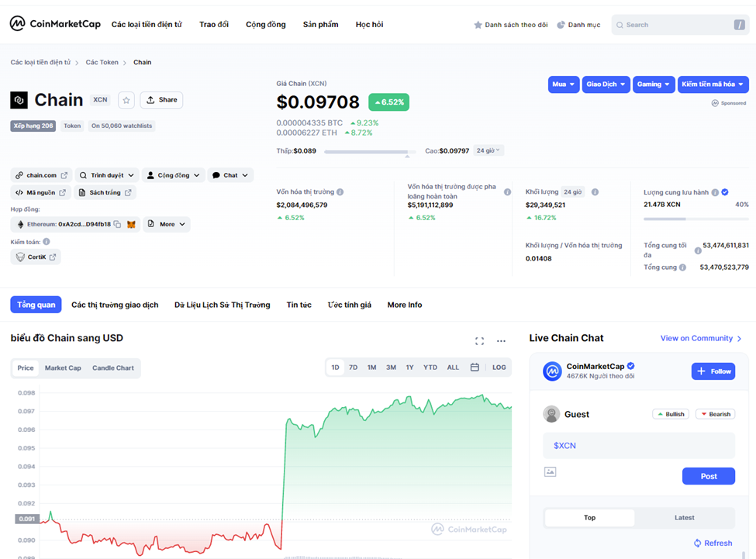Attach an image to chat post

[x=550, y=471]
